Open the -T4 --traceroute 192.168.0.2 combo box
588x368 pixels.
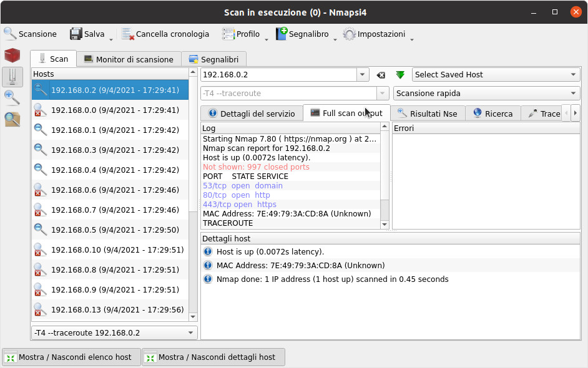point(114,333)
